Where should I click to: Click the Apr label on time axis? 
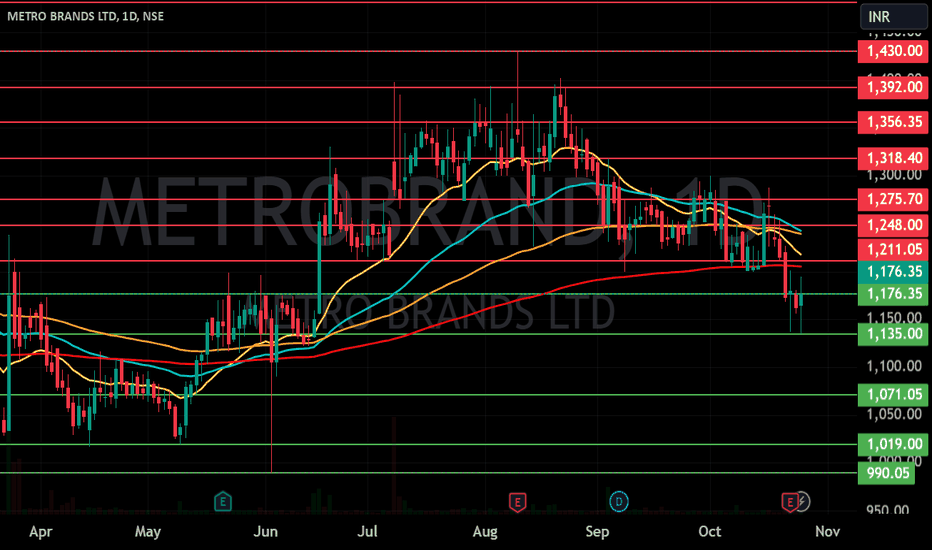click(x=40, y=532)
